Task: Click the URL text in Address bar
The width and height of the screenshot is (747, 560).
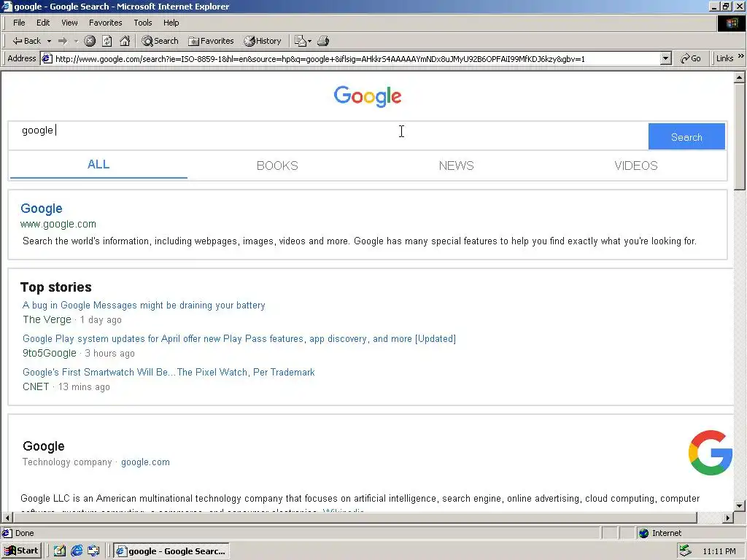Action: point(320,59)
